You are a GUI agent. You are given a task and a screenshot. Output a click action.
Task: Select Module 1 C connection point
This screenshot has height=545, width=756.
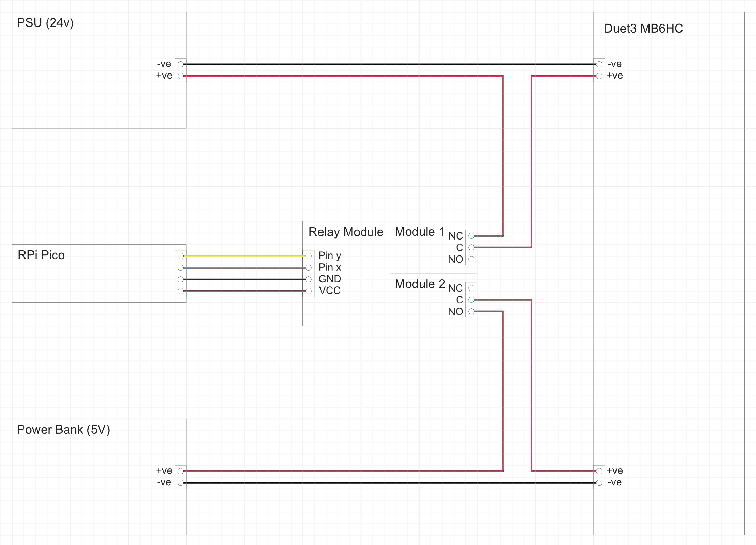471,247
